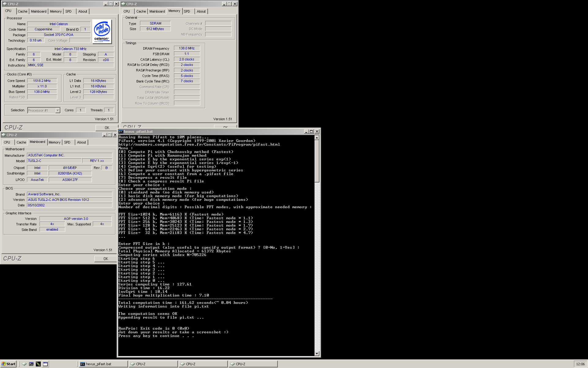The height and width of the screenshot is (368, 588).
Task: Click 'Series computing time : 127.61' console line
Action: point(155,284)
